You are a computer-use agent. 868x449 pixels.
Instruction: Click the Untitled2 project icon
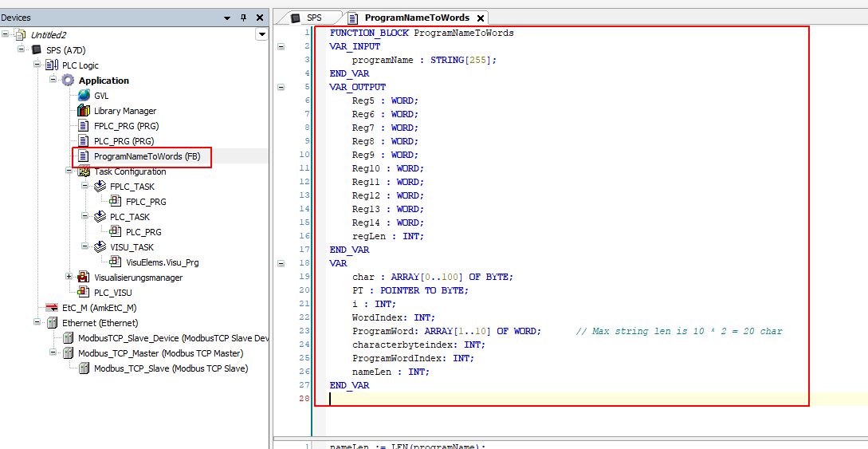coord(22,35)
